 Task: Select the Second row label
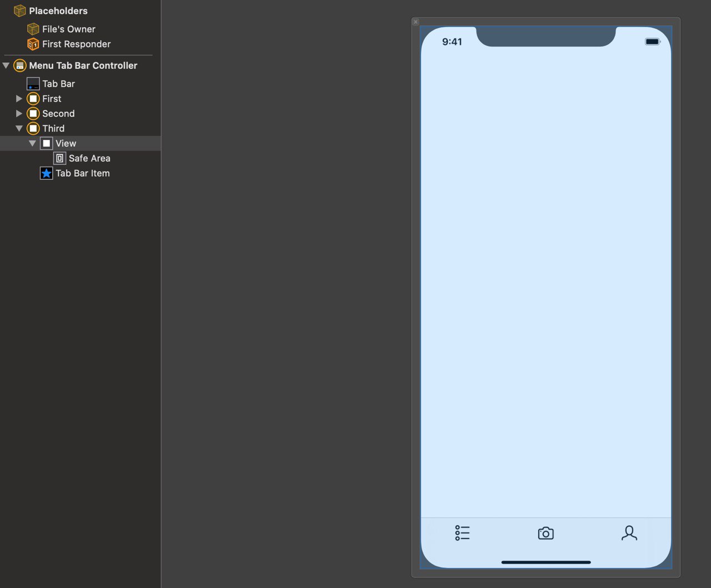tap(58, 114)
